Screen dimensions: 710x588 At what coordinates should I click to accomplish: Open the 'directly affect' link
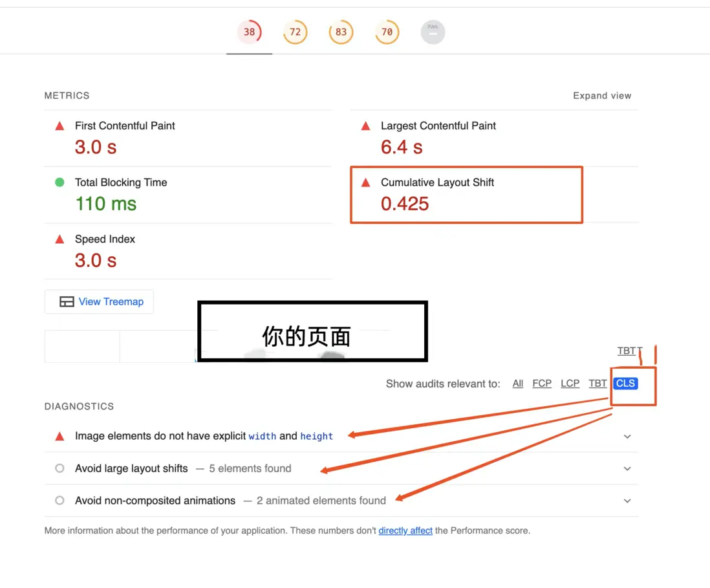tap(405, 530)
